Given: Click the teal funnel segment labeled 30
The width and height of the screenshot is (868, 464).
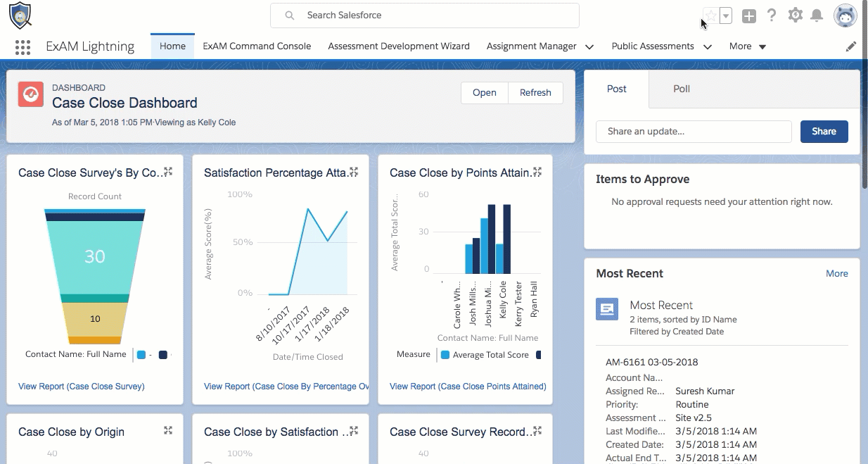Looking at the screenshot, I should [94, 257].
